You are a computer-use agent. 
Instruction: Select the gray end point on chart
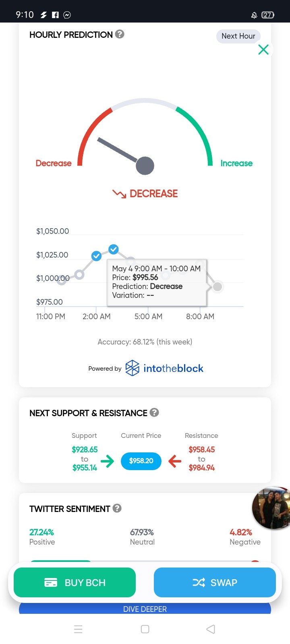point(217,287)
